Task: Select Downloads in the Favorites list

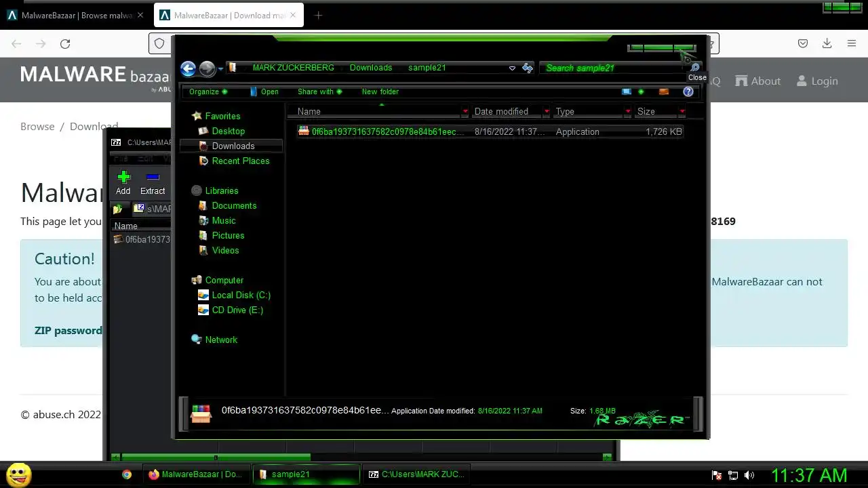Action: click(x=233, y=146)
